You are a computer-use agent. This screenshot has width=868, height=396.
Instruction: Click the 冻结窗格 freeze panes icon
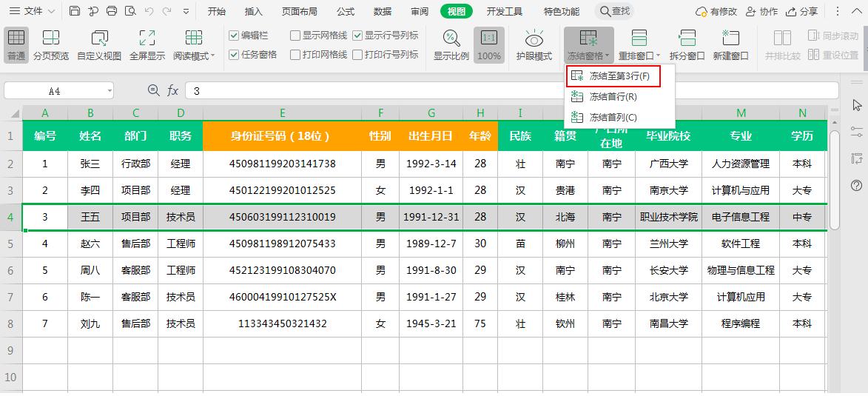[588, 38]
